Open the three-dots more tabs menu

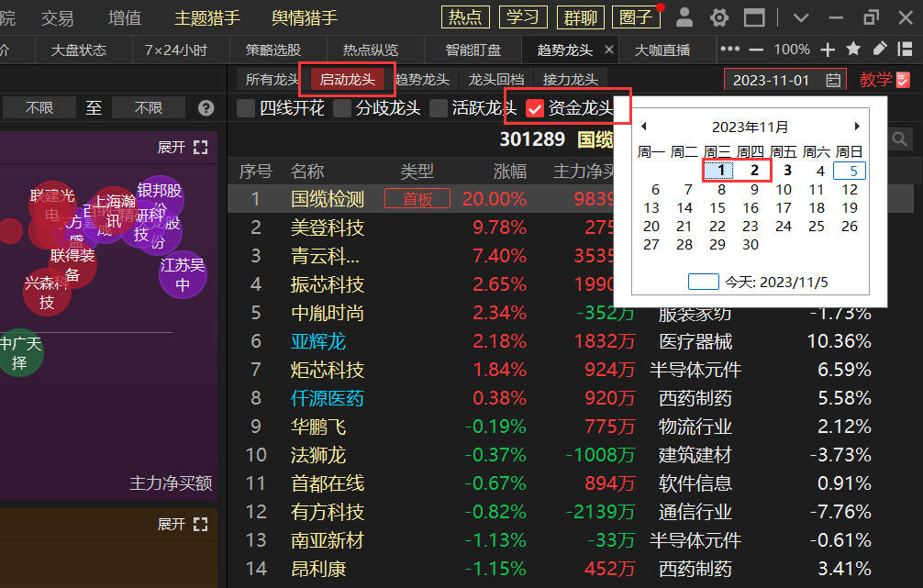(730, 49)
